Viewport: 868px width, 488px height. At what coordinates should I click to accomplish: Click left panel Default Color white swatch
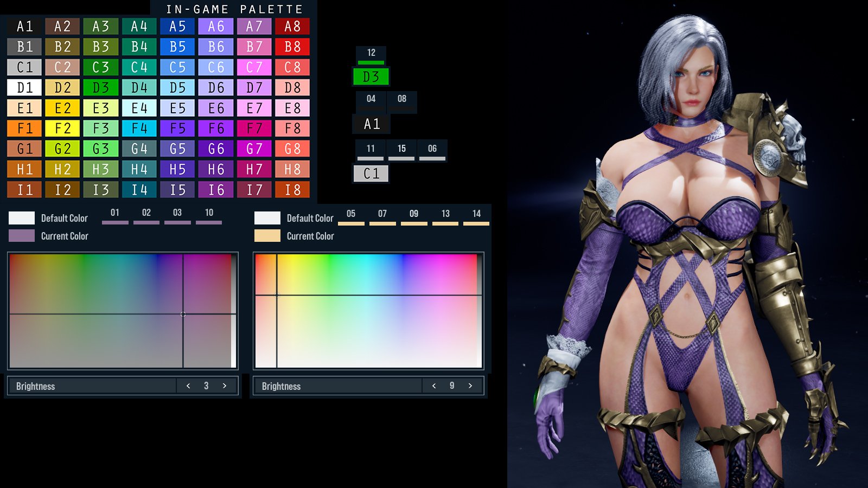click(22, 218)
